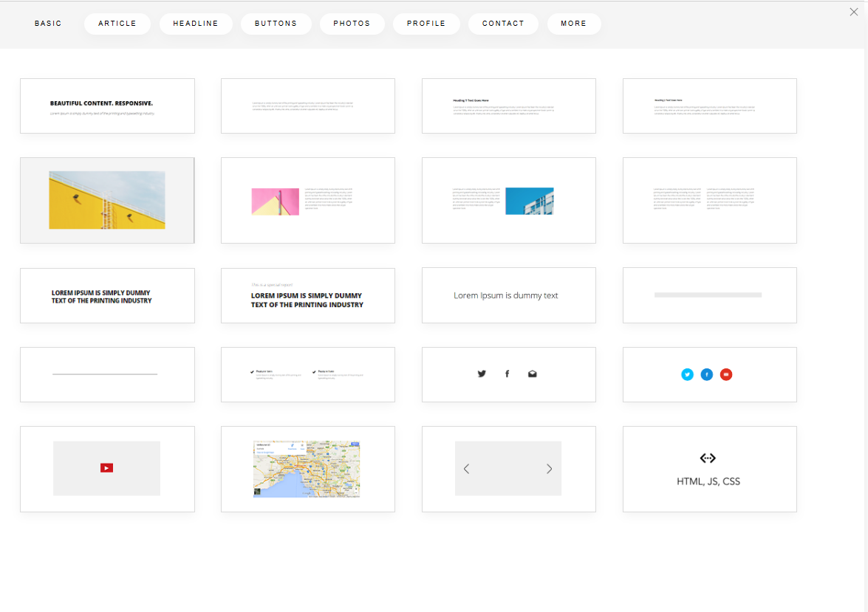Pick the 'Beautiful Content. Responsive.' heading snippet

click(107, 106)
